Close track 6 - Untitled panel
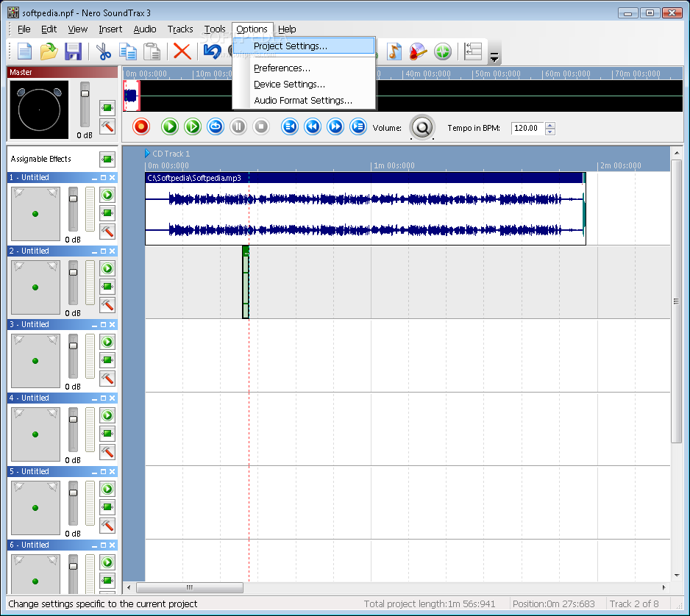This screenshot has width=690, height=616. point(113,545)
